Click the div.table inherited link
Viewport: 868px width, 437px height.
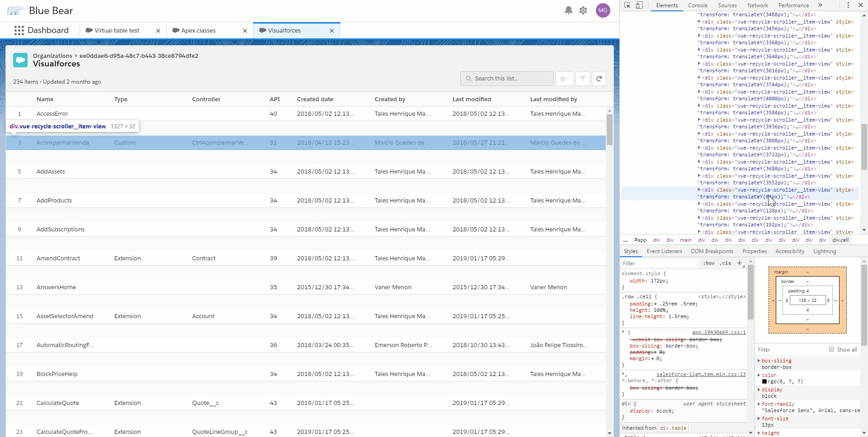pyautogui.click(x=673, y=428)
